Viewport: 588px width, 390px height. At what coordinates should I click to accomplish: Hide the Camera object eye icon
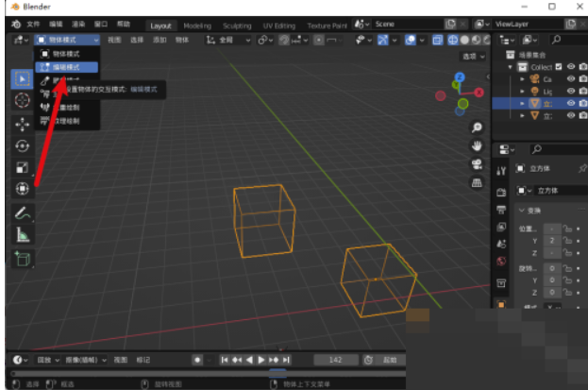pyautogui.click(x=571, y=78)
